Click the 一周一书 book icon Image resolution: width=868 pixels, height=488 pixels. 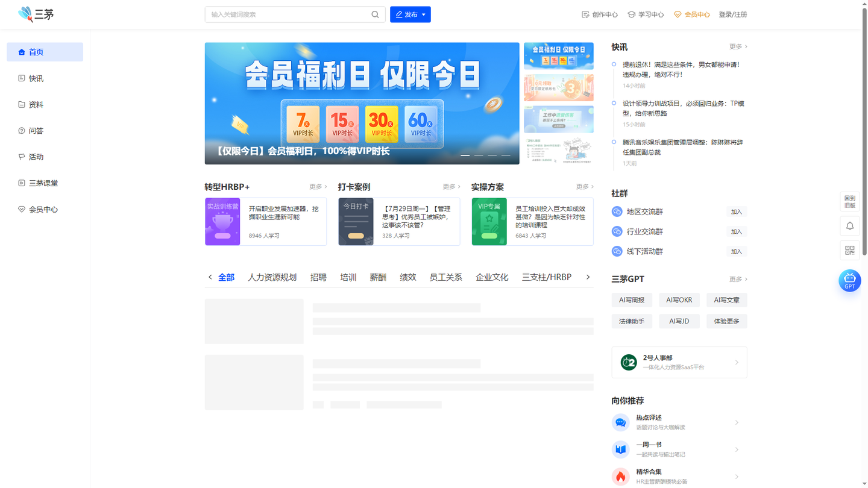tap(620, 449)
